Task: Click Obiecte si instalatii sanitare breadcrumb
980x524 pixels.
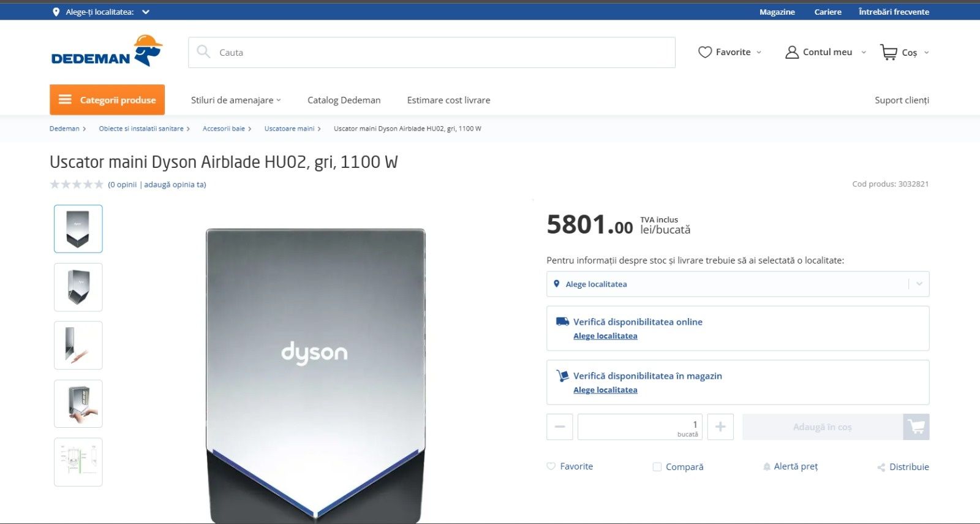Action: click(141, 129)
